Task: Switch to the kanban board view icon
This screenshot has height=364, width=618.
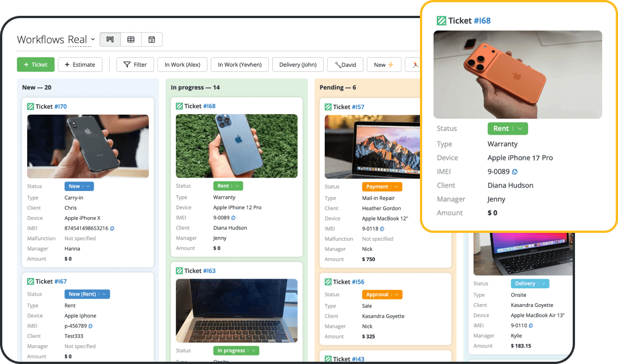Action: pyautogui.click(x=110, y=40)
